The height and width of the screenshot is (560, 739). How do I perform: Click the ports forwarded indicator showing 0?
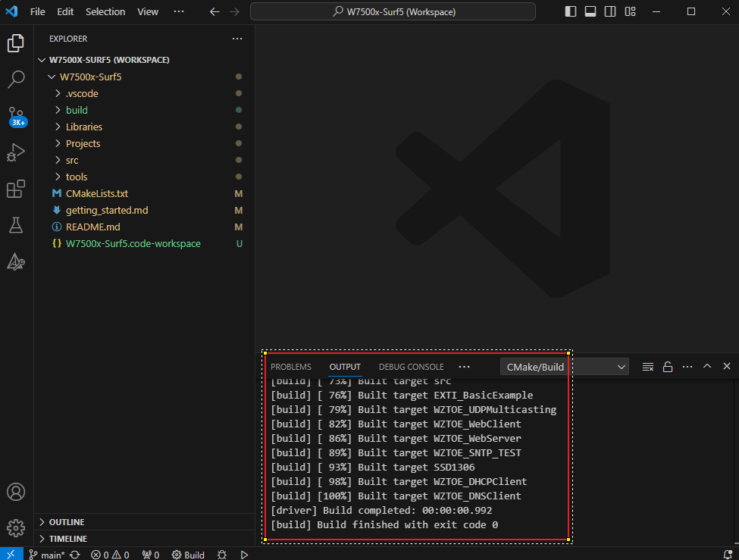click(151, 555)
